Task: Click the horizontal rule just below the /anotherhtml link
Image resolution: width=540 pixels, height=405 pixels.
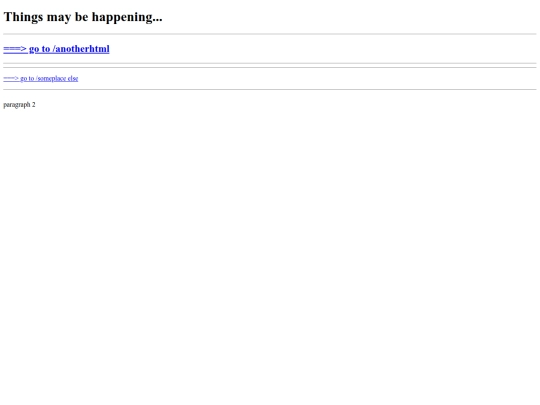Action: click(x=270, y=63)
